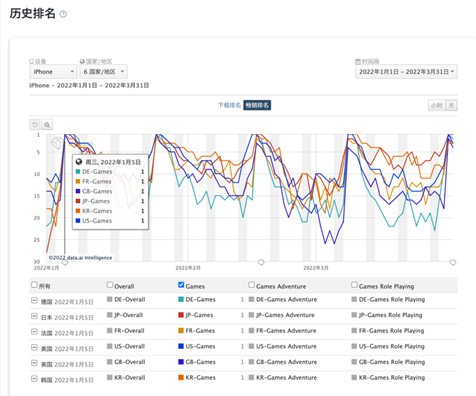Check the 所有 checkbox
Screen dimensions: 476x396
[34, 285]
